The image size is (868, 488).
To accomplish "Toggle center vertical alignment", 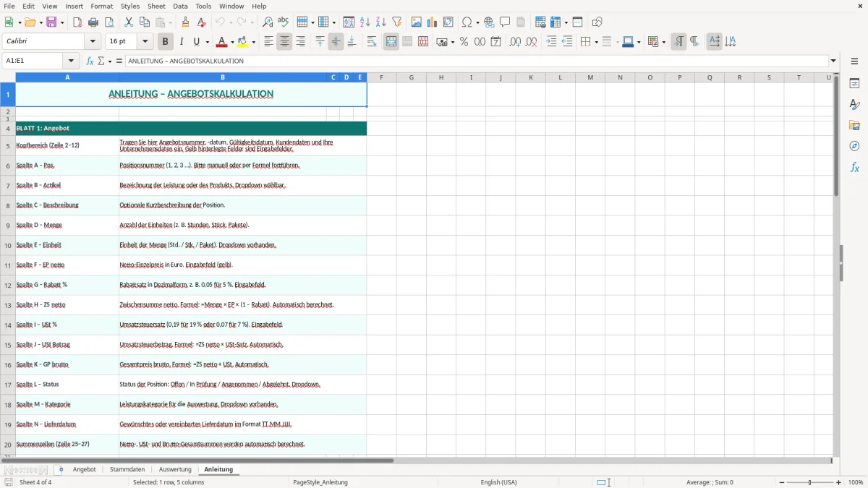I will [336, 42].
